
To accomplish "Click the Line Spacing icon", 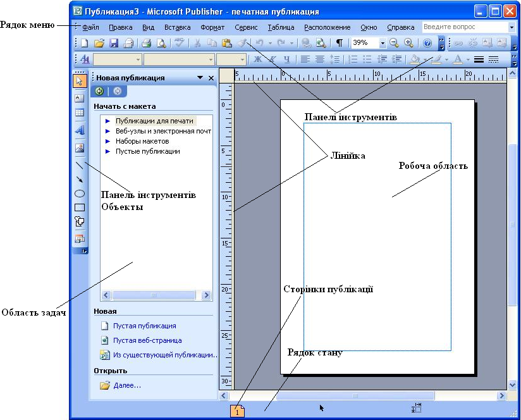I will pos(334,60).
